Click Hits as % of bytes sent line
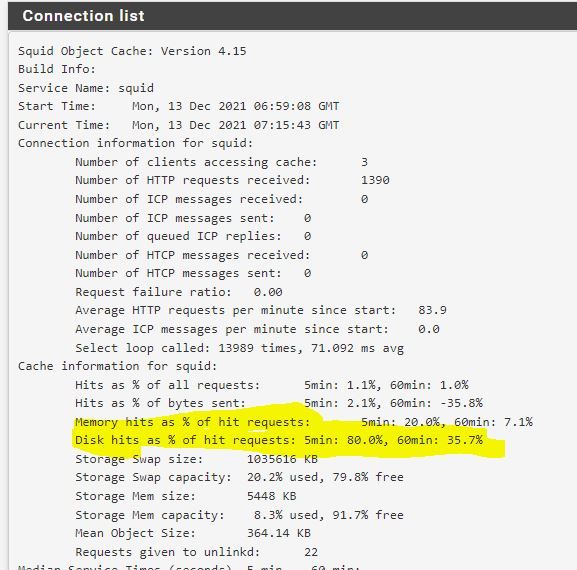Image resolution: width=577 pixels, height=570 pixels. point(279,403)
